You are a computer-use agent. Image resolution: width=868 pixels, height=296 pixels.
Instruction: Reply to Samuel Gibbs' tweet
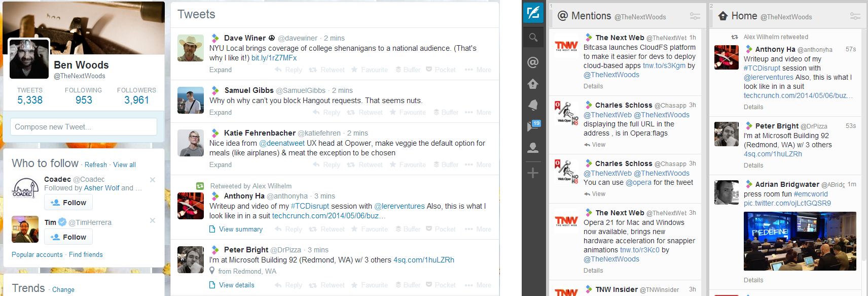coord(327,112)
